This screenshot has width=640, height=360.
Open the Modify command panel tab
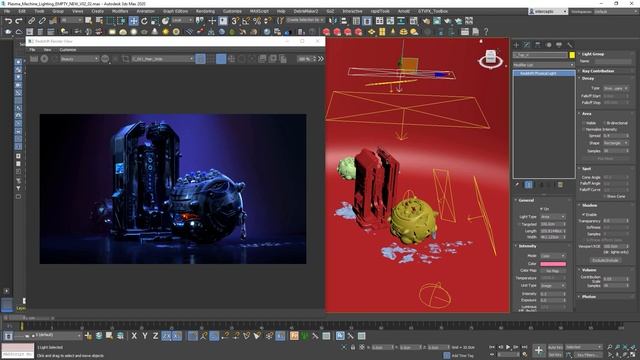(527, 45)
